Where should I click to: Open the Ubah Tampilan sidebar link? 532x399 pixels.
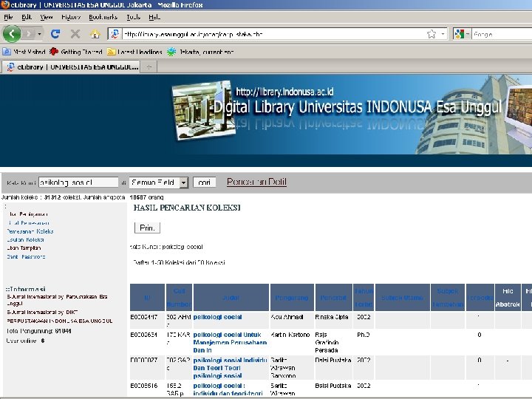24,248
